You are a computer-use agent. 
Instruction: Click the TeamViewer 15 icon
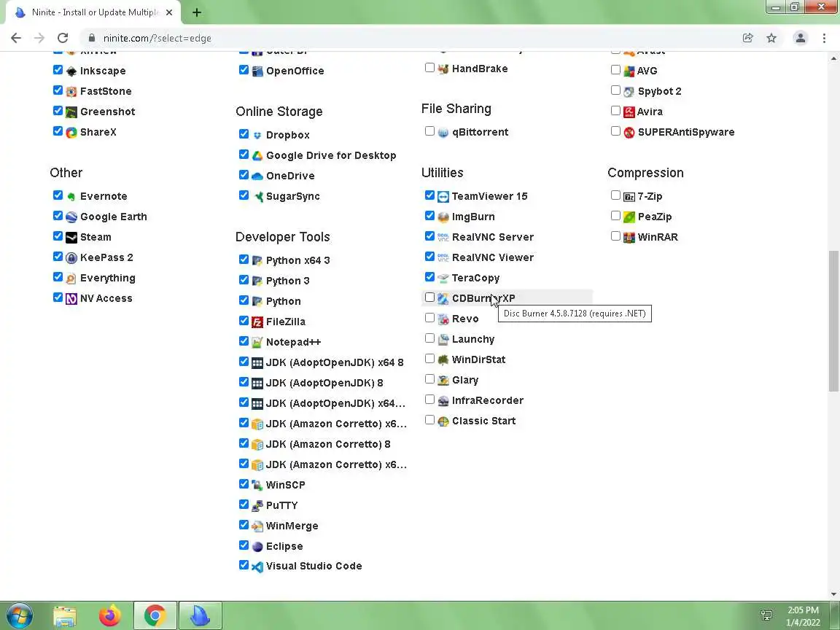click(x=443, y=197)
